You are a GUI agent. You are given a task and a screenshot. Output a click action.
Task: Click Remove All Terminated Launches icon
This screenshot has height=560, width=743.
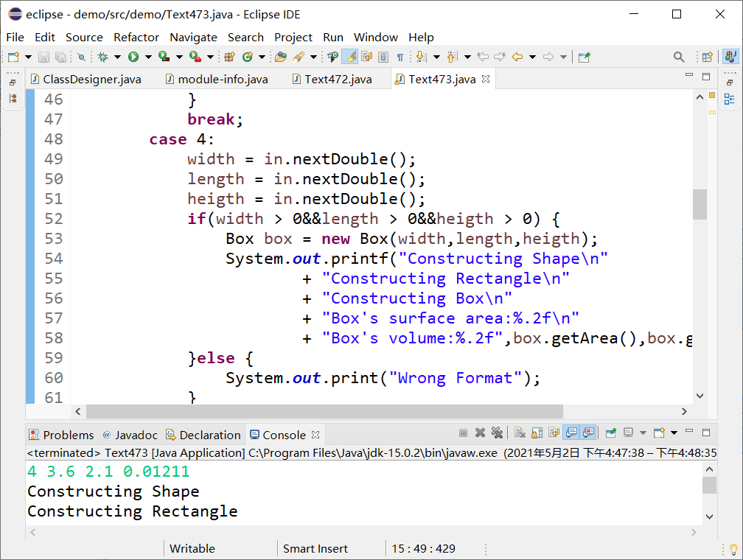(497, 433)
